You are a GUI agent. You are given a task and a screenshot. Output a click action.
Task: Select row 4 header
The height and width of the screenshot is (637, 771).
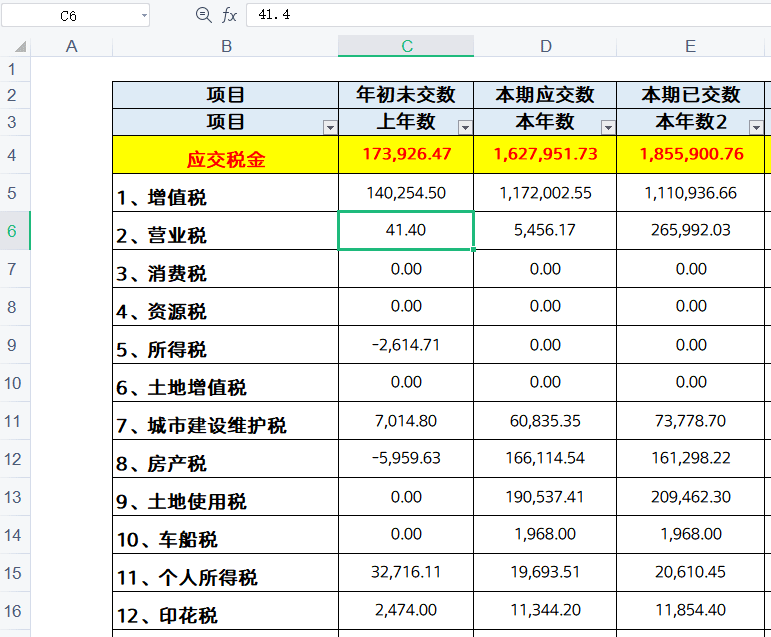[12, 155]
